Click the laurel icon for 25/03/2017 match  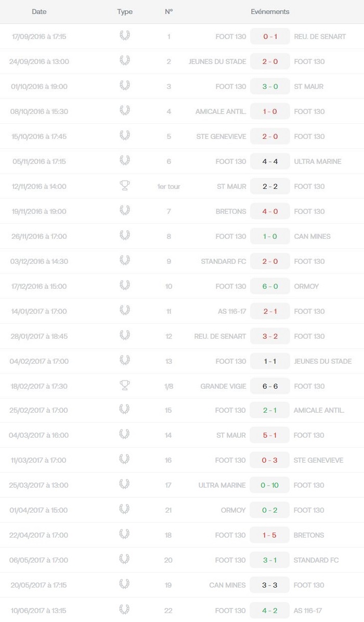pyautogui.click(x=124, y=485)
